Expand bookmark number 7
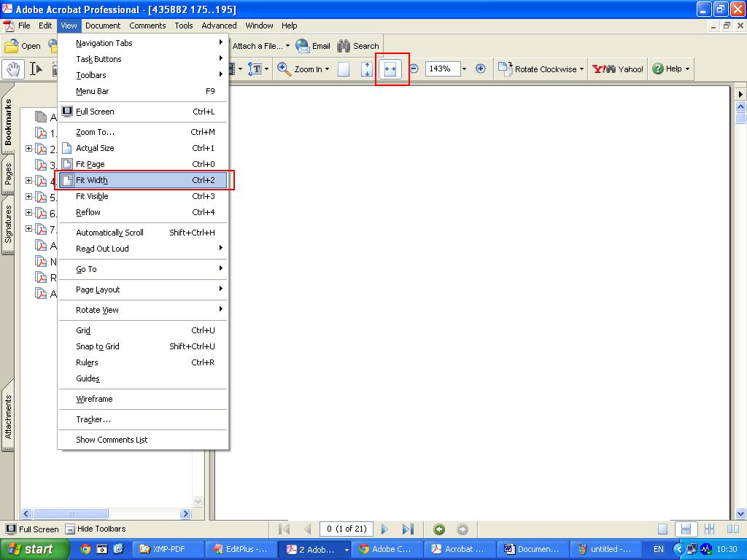 28,228
